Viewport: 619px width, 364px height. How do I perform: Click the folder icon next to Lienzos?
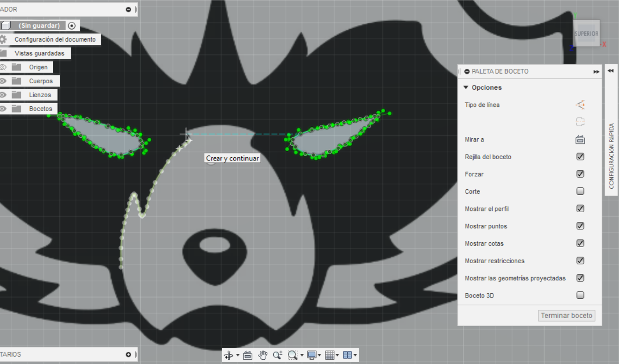17,95
